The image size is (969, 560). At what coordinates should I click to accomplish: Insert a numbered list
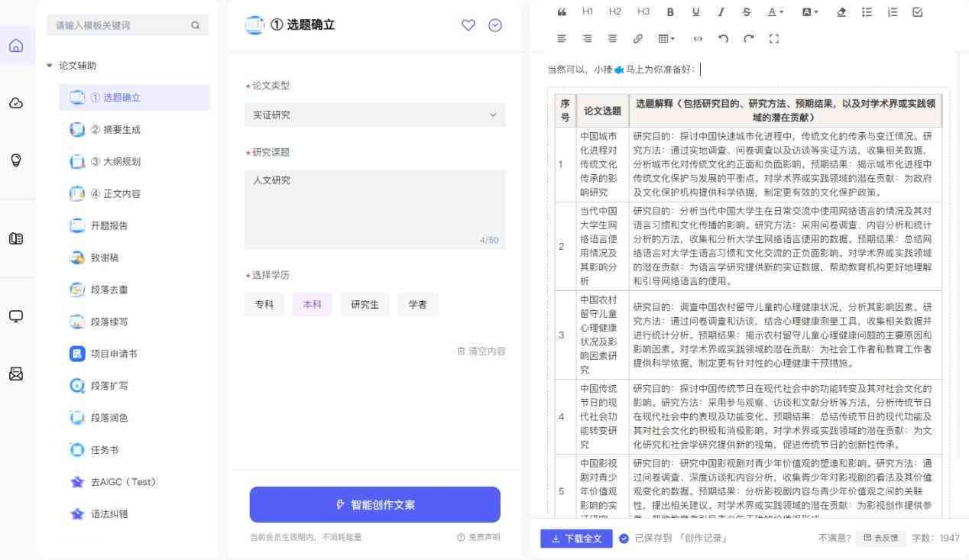[x=892, y=12]
